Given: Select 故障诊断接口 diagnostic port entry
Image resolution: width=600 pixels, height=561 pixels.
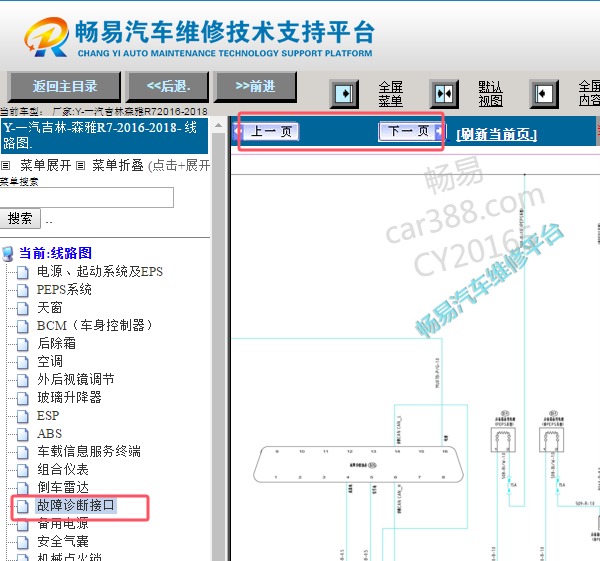Looking at the screenshot, I should 76,505.
